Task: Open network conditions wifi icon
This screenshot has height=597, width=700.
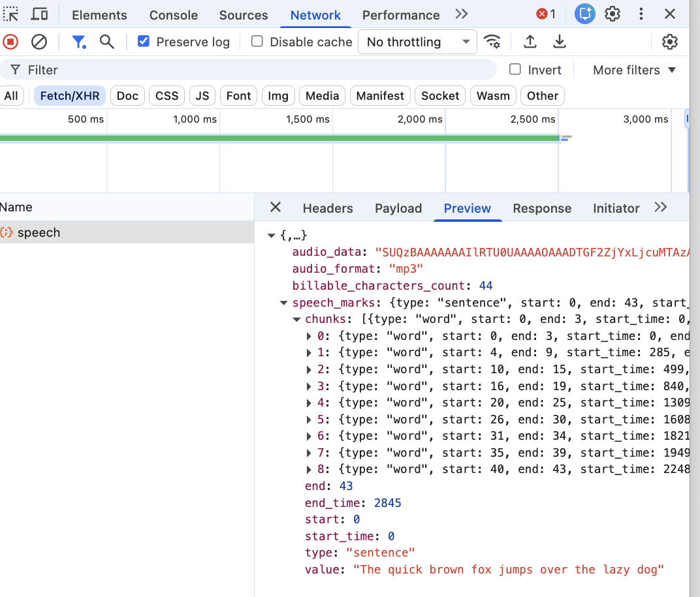Action: (492, 42)
